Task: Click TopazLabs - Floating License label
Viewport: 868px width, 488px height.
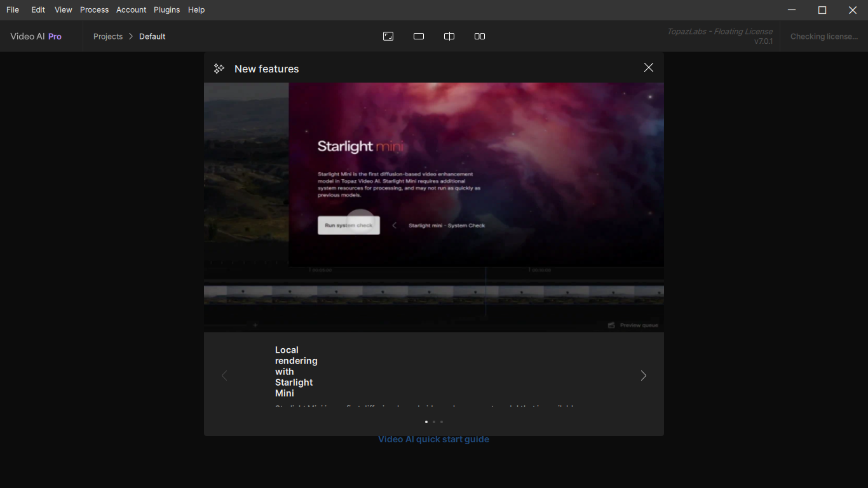Action: (x=720, y=31)
